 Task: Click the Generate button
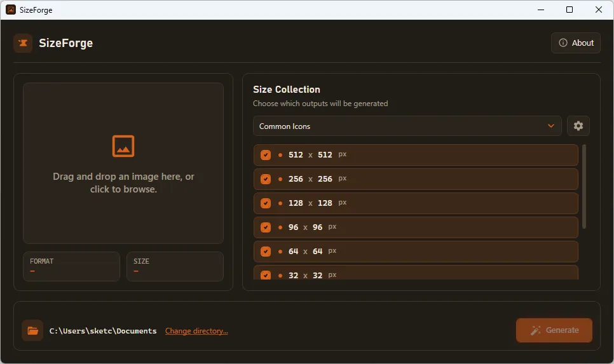(x=554, y=330)
